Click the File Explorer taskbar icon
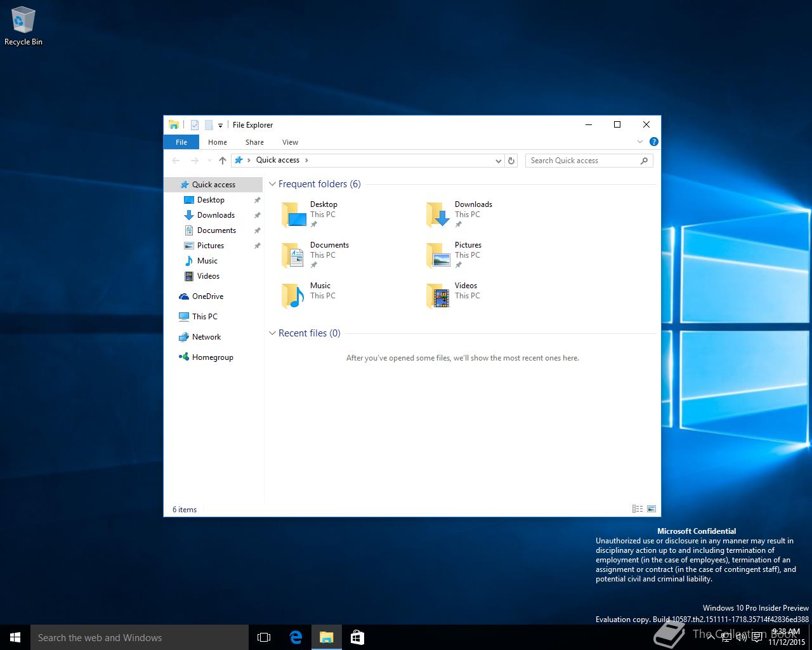 click(327, 637)
